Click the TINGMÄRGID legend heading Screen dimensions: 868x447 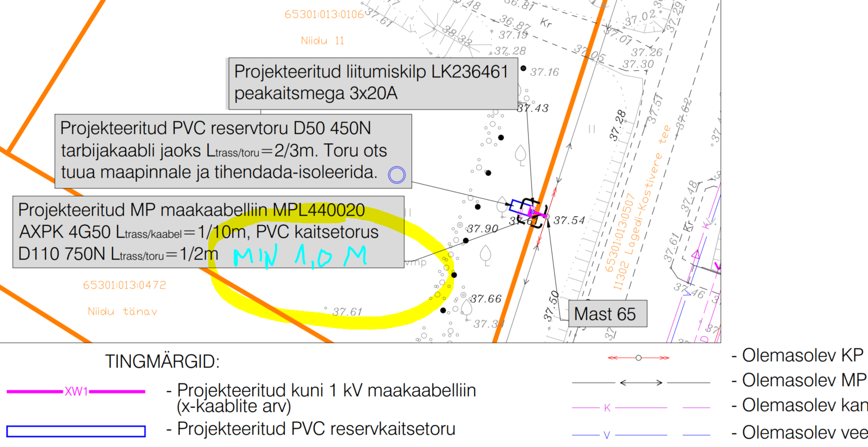[162, 361]
